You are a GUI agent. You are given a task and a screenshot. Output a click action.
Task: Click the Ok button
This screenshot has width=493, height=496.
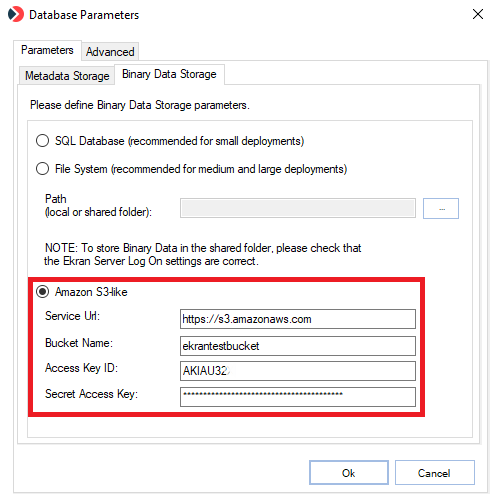(x=349, y=473)
